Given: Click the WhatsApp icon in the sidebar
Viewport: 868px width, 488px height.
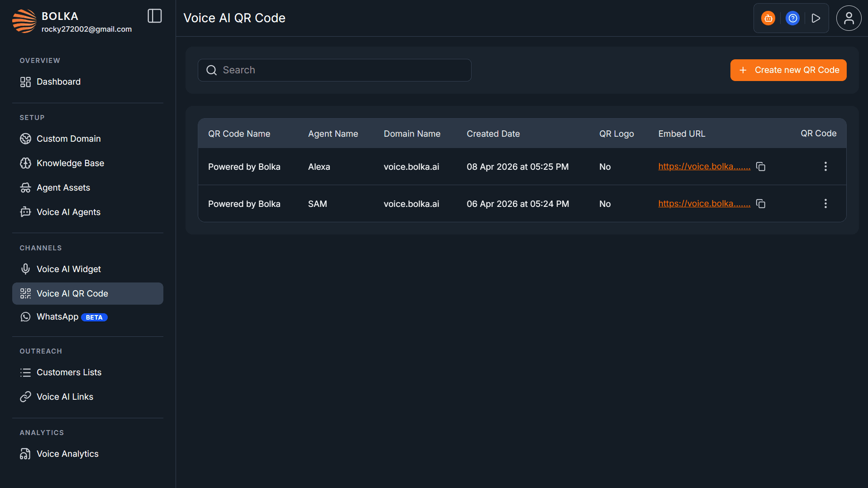Looking at the screenshot, I should 25,317.
